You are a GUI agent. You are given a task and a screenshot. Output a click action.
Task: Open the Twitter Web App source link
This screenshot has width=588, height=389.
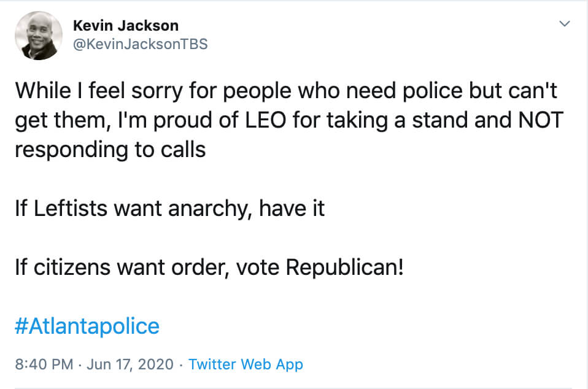click(x=246, y=364)
